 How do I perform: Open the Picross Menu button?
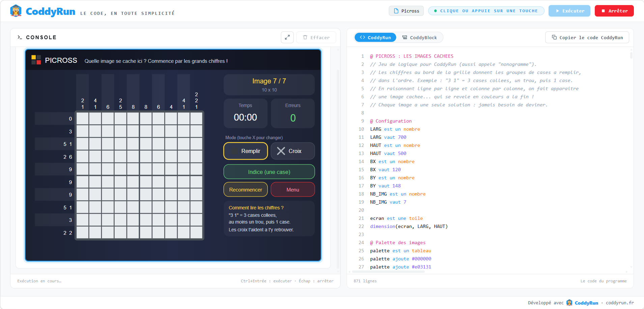pyautogui.click(x=293, y=190)
